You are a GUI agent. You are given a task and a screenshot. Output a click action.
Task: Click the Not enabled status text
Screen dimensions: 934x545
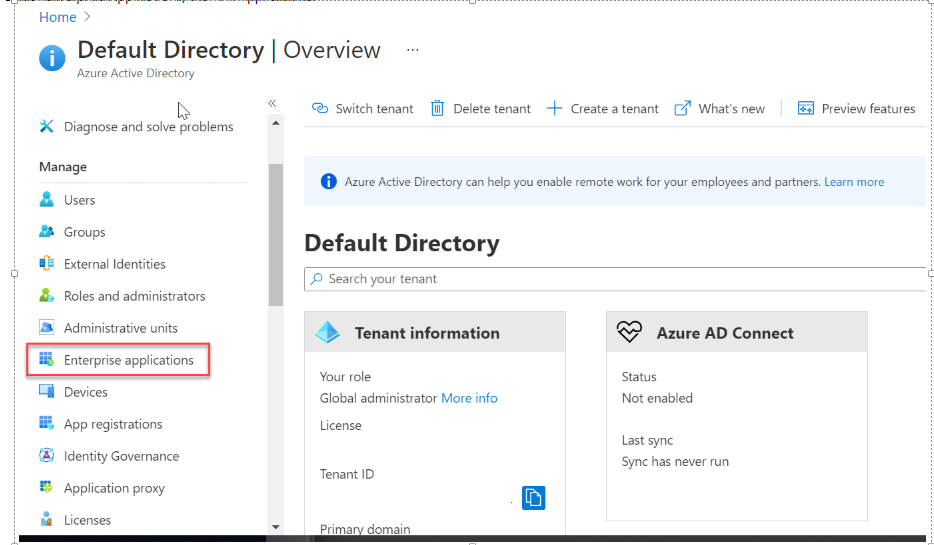[657, 398]
